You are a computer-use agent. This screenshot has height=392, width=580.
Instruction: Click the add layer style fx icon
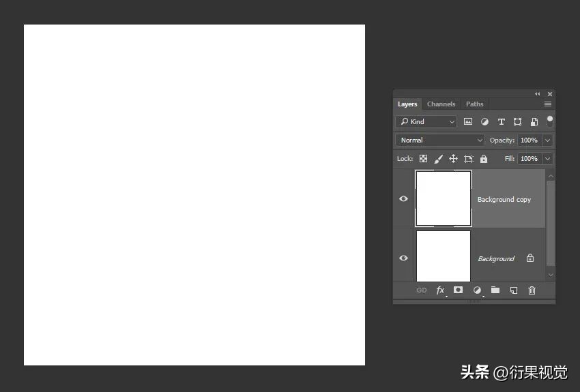coord(440,290)
